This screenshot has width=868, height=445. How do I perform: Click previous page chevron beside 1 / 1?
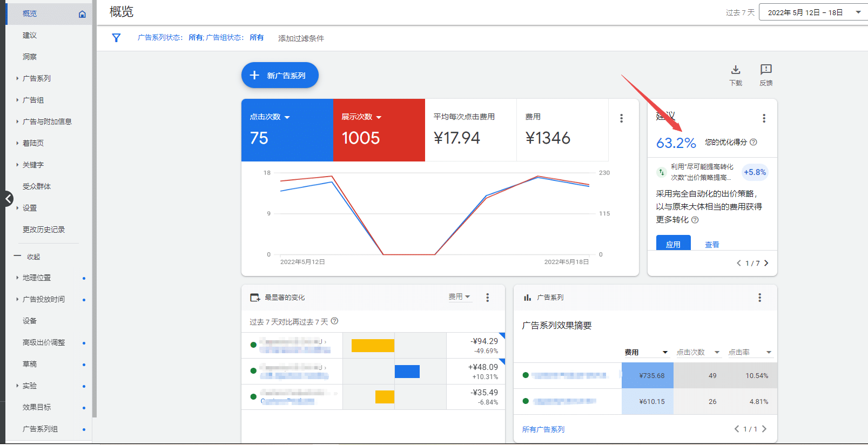(737, 429)
